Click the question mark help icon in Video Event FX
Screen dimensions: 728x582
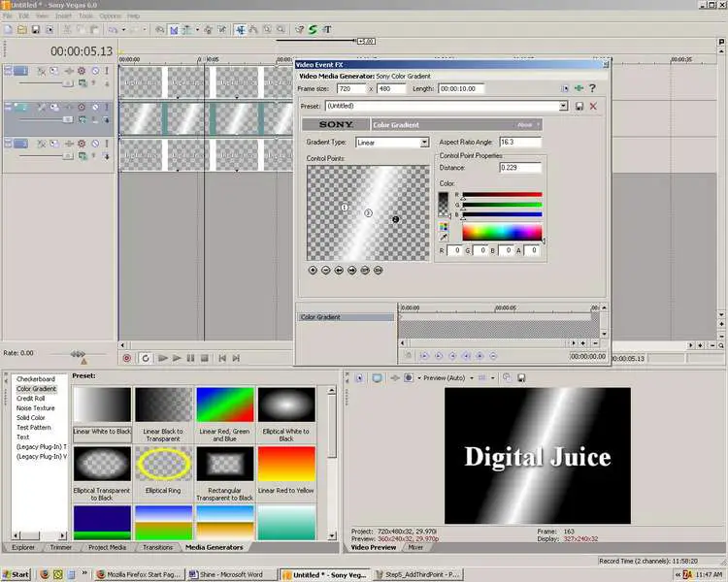tap(592, 88)
